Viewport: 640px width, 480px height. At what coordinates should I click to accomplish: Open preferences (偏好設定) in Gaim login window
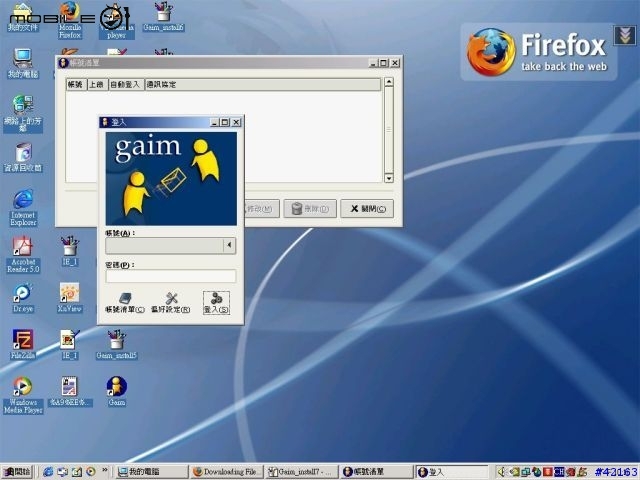coord(171,303)
